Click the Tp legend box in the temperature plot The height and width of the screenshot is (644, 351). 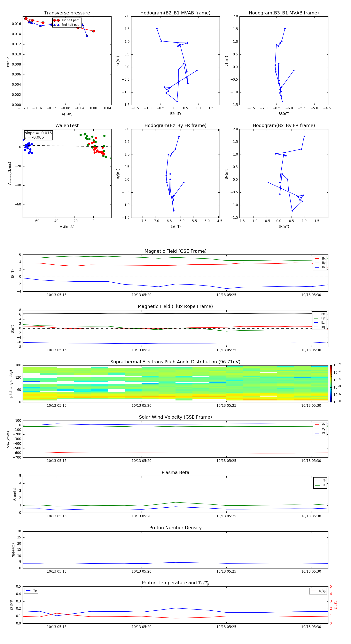point(31,591)
